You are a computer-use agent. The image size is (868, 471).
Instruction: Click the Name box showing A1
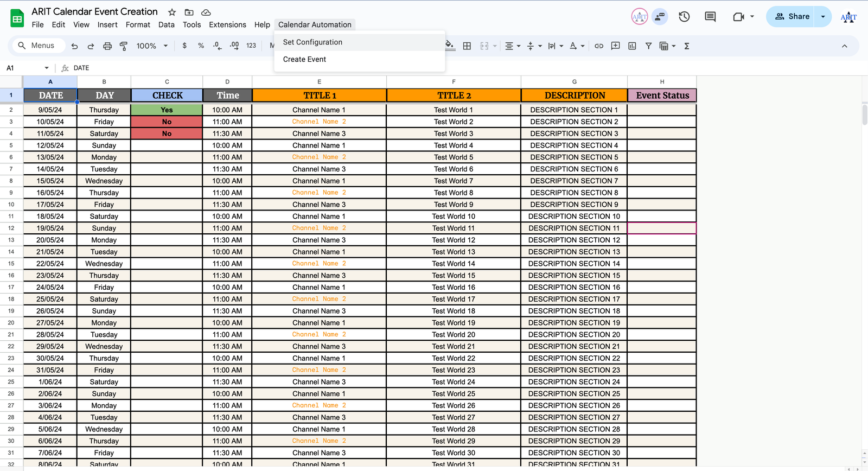(24, 68)
